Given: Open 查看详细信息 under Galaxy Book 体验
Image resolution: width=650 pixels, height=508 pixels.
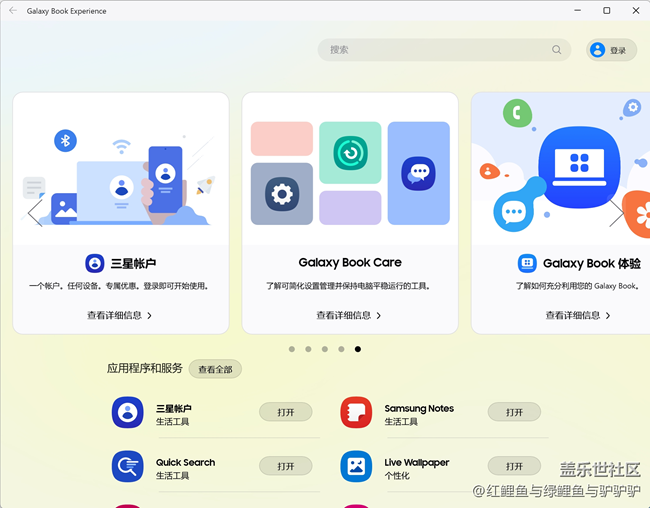Looking at the screenshot, I should tap(578, 316).
